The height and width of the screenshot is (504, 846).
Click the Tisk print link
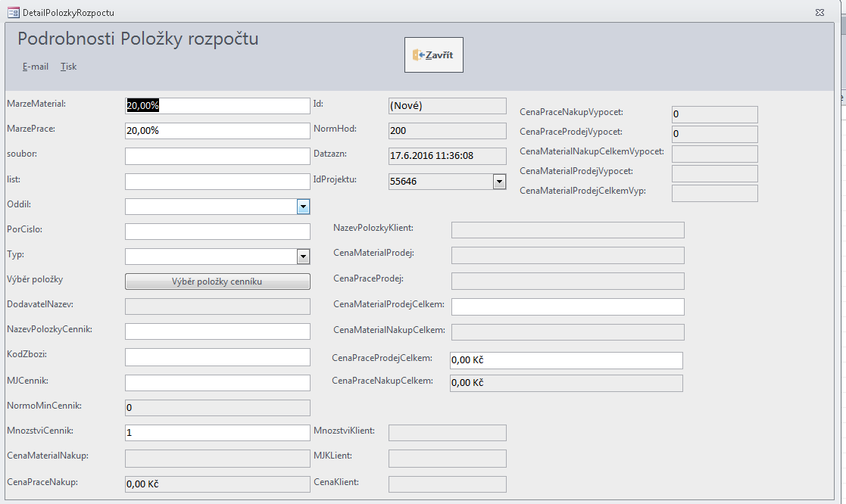click(69, 67)
